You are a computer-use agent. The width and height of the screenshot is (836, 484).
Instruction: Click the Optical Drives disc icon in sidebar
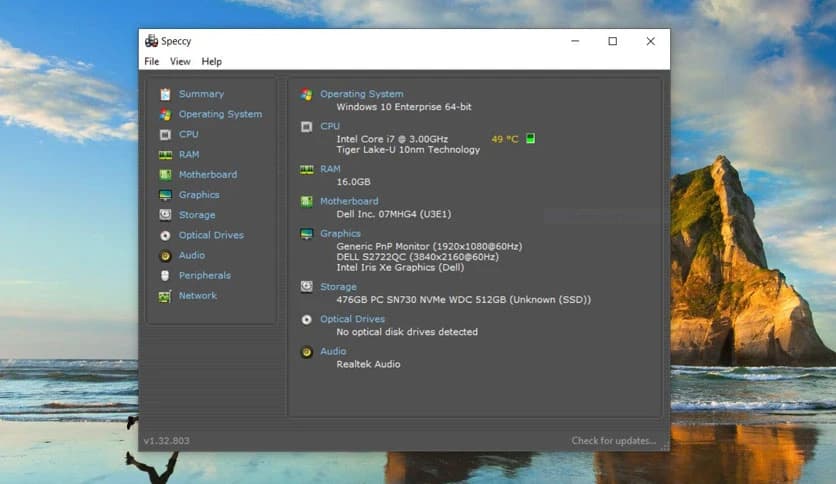coord(165,235)
